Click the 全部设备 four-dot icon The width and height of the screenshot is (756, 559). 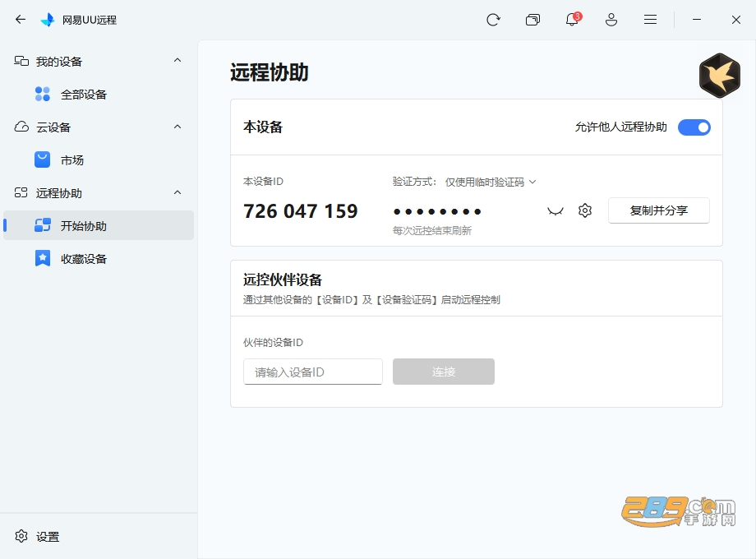[43, 94]
